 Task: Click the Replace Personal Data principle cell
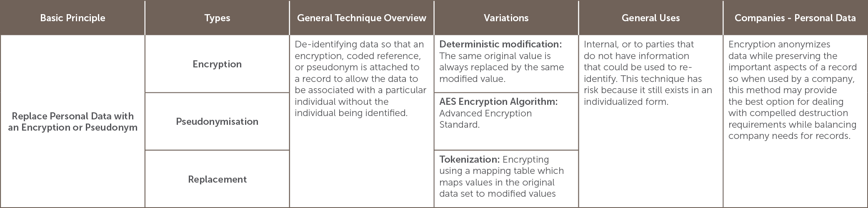73,121
